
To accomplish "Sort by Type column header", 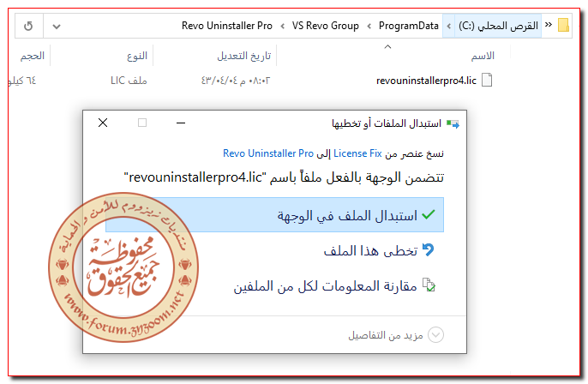I will click(137, 56).
